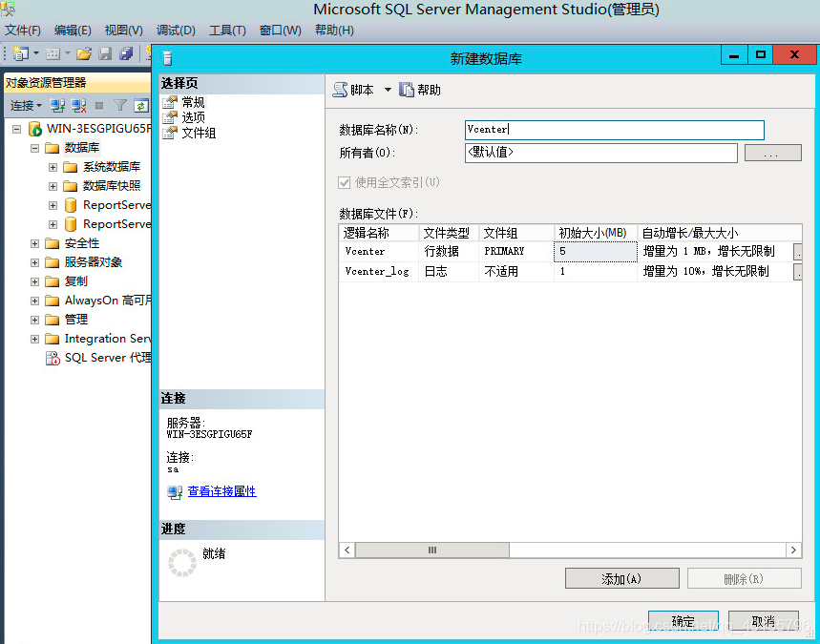Expand the 数据库快照 folder
This screenshot has width=820, height=644.
click(53, 186)
